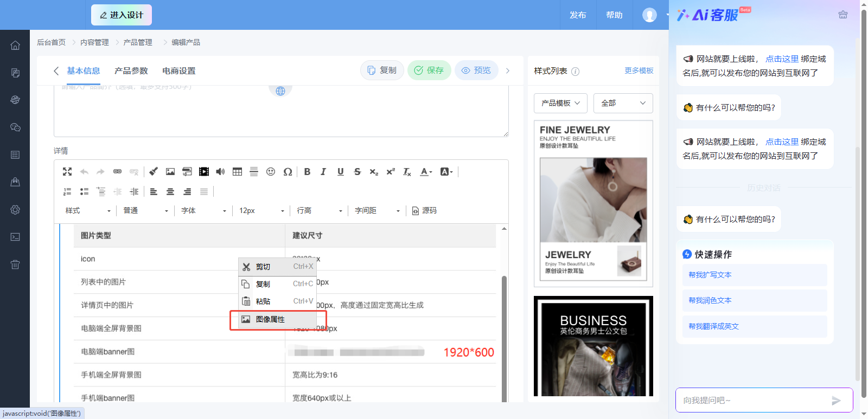This screenshot has height=419, width=868.
Task: Click the 向我提问吧 chat input field
Action: click(754, 401)
